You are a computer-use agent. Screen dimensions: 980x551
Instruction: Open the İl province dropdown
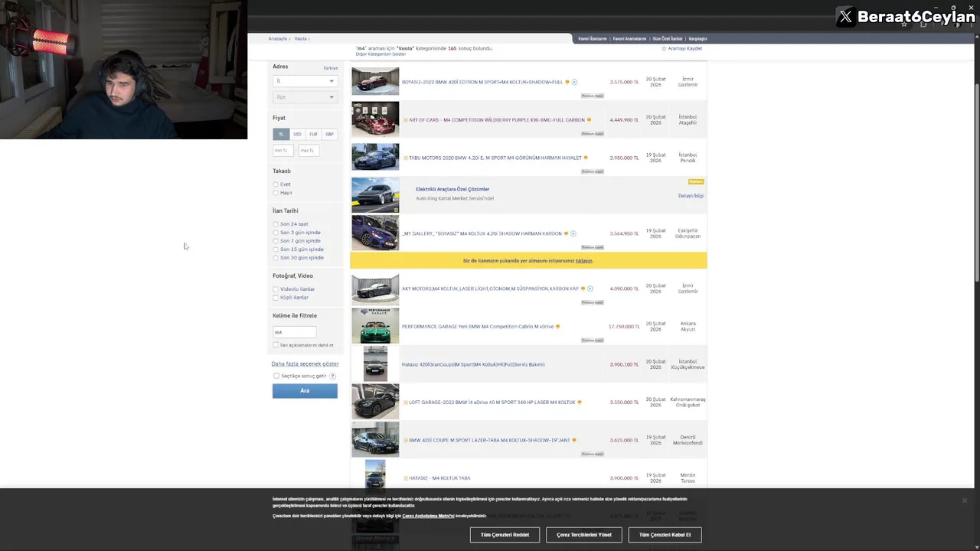[305, 80]
